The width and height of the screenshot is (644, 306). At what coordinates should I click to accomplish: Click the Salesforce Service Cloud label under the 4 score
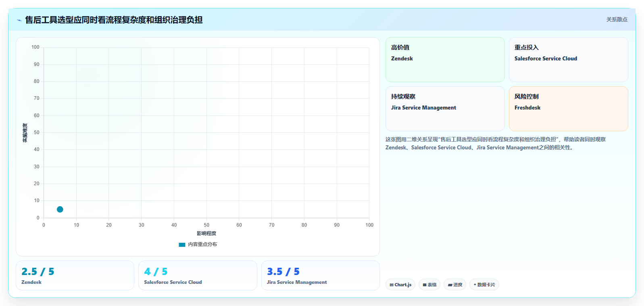click(173, 282)
